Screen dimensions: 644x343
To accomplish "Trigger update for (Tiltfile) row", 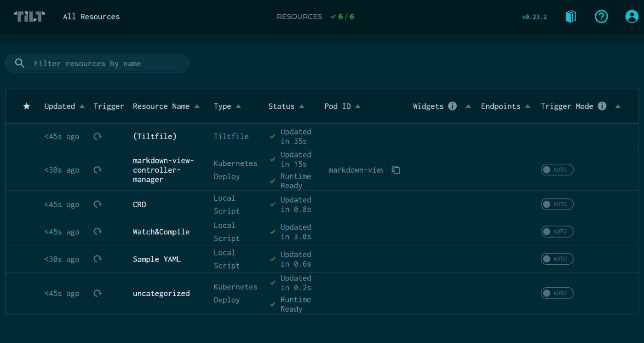I will (98, 136).
